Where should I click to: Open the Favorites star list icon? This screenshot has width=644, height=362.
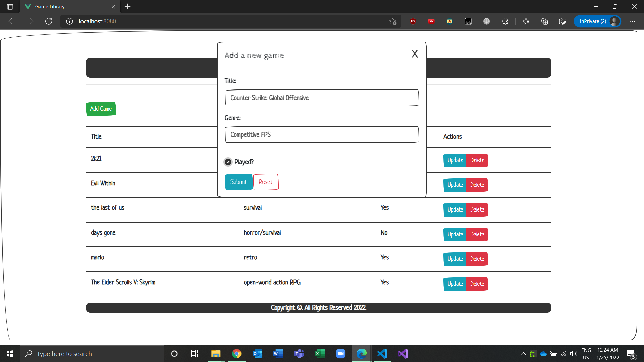pos(526,21)
